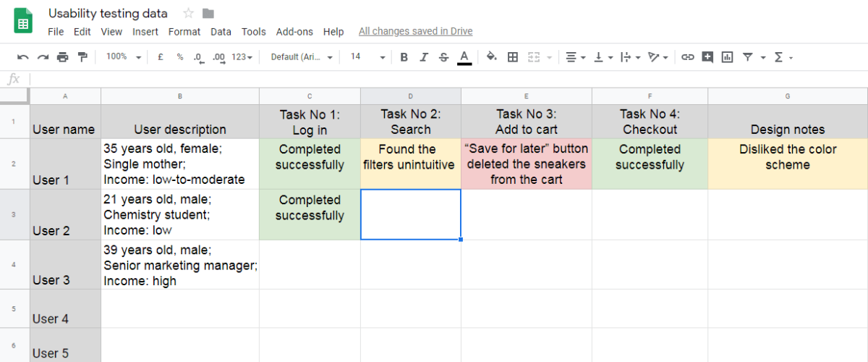The height and width of the screenshot is (362, 868).
Task: Select the Task No 4: Checkout header
Action: pos(650,122)
